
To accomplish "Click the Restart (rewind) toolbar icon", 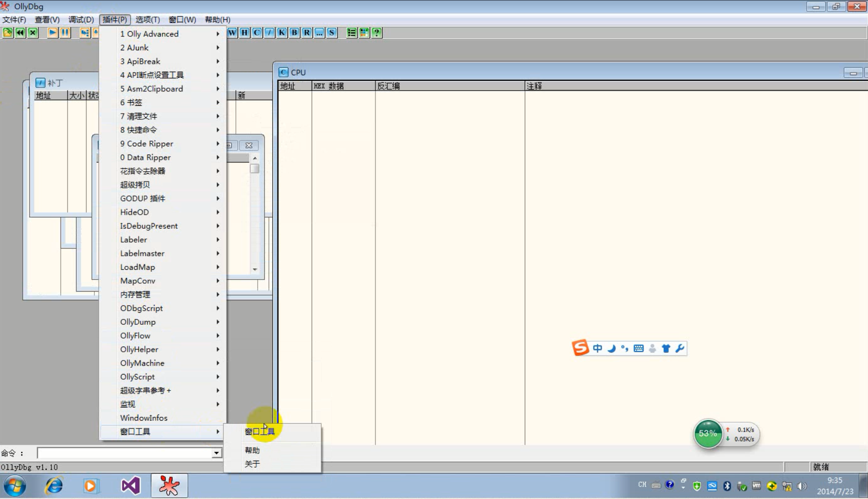I will [x=20, y=33].
